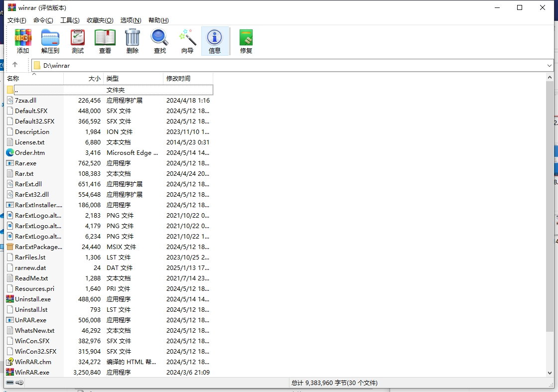The width and height of the screenshot is (558, 392).
Task: Click the 762,520 size value
Action: click(x=89, y=163)
